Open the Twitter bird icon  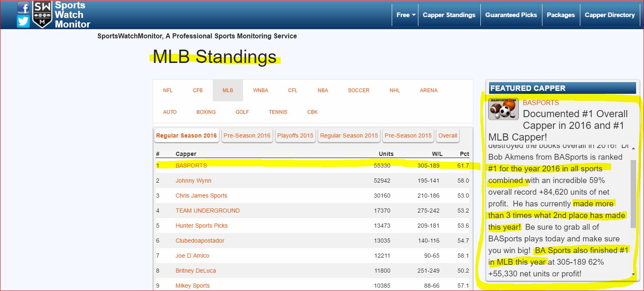23,21
